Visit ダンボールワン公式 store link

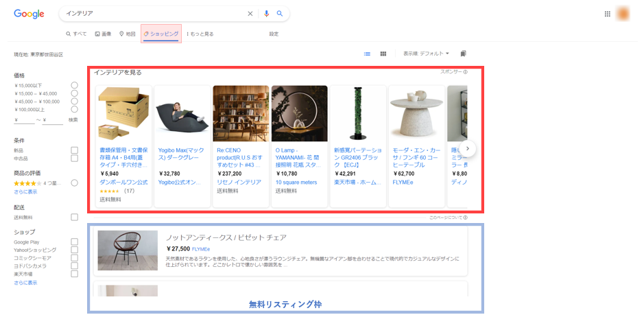123,182
